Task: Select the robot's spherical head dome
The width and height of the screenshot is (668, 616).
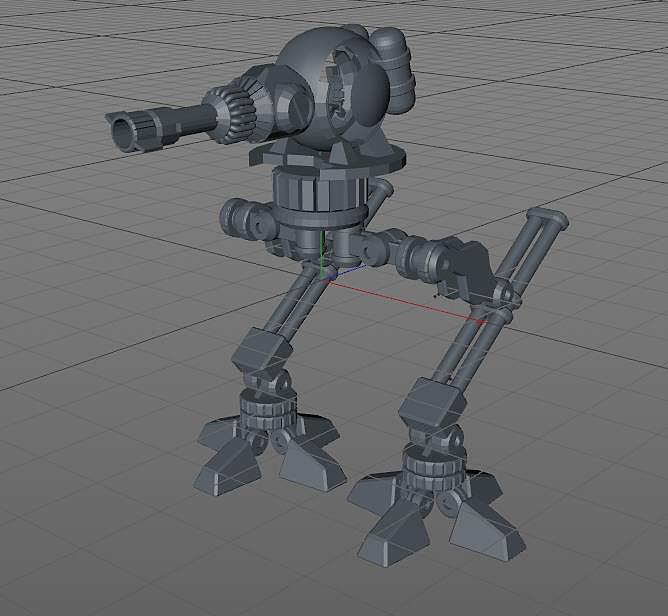Action: coord(334,89)
